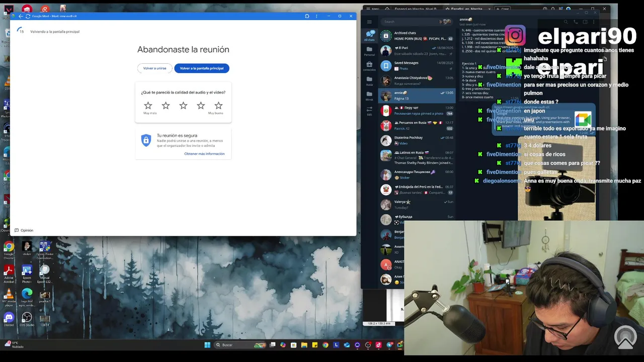Click 'Volver a la pantalla principal' button
This screenshot has width=644, height=362.
[x=202, y=68]
